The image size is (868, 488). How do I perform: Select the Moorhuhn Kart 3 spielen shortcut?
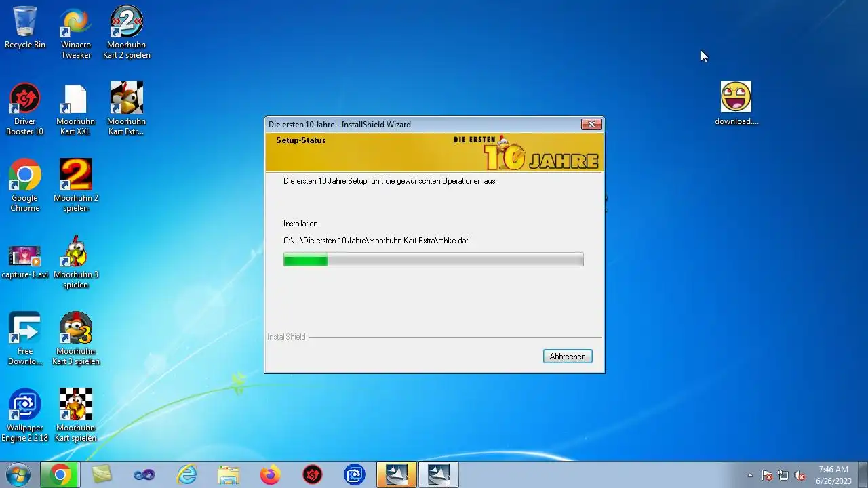[x=76, y=339]
